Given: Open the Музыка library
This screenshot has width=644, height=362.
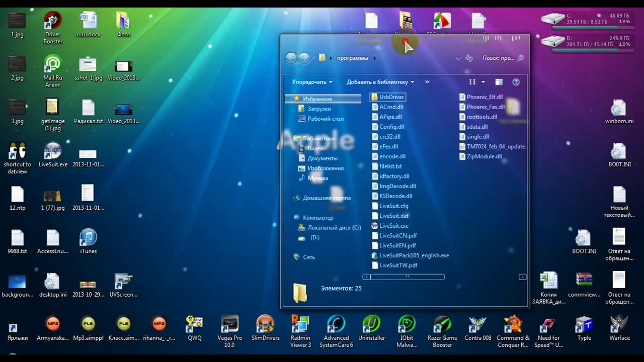Looking at the screenshot, I should 317,178.
